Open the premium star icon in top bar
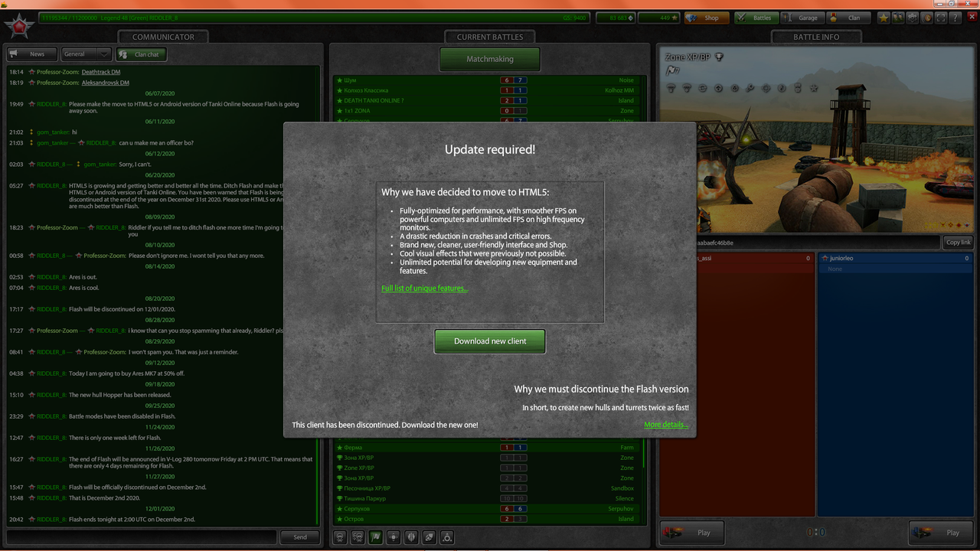 pyautogui.click(x=884, y=18)
